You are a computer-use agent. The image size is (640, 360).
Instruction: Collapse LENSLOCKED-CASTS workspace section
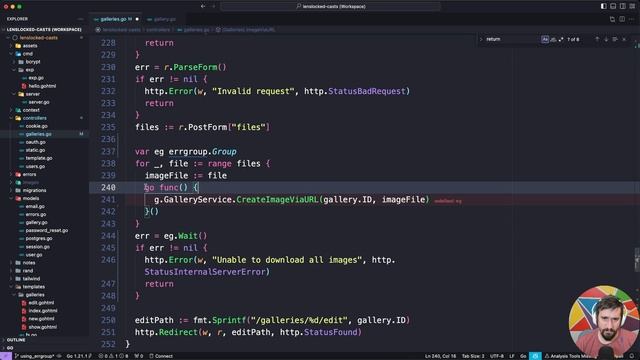[44, 29]
